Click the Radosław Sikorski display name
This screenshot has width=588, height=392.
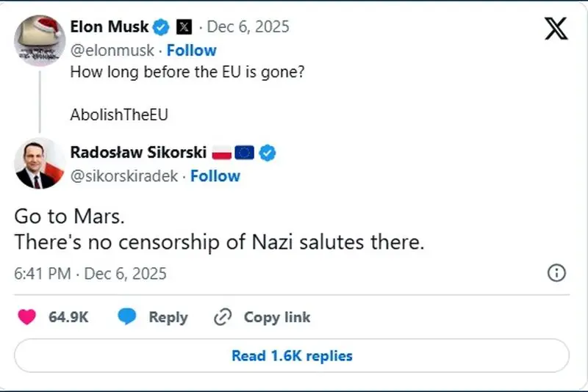pos(137,153)
